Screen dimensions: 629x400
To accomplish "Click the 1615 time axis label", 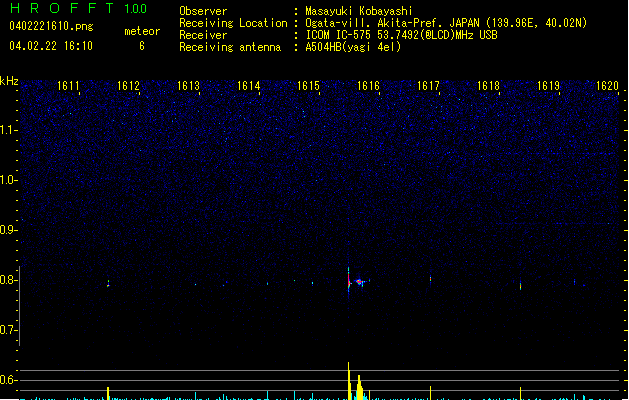I will [308, 86].
